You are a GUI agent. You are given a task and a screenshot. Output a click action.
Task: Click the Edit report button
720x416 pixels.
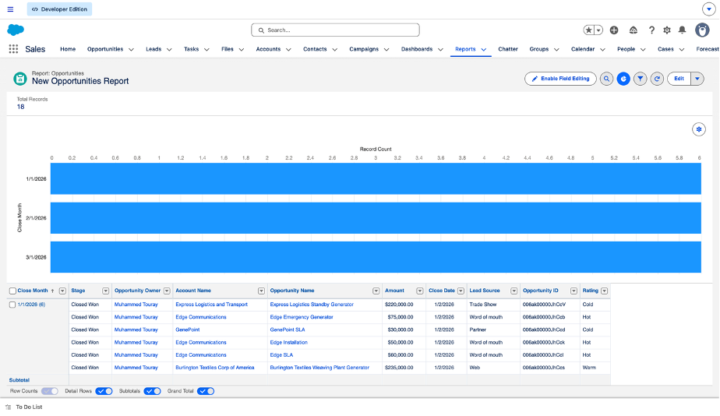click(679, 79)
